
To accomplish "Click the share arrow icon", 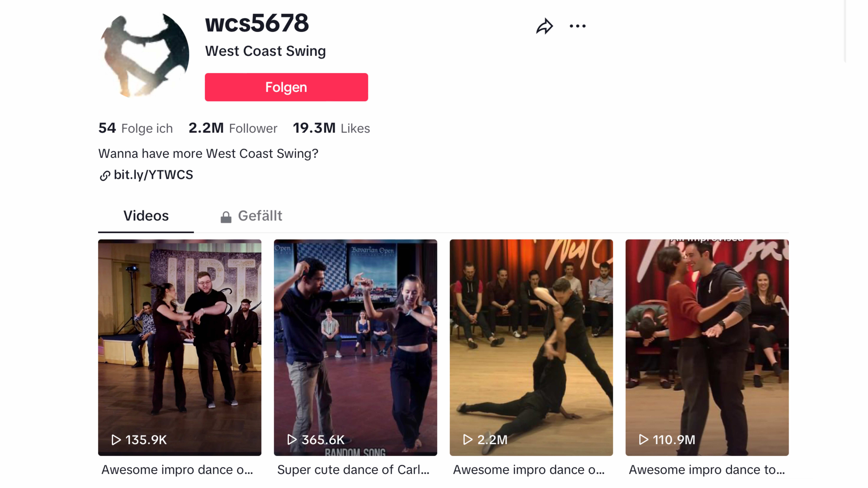I will pos(545,26).
